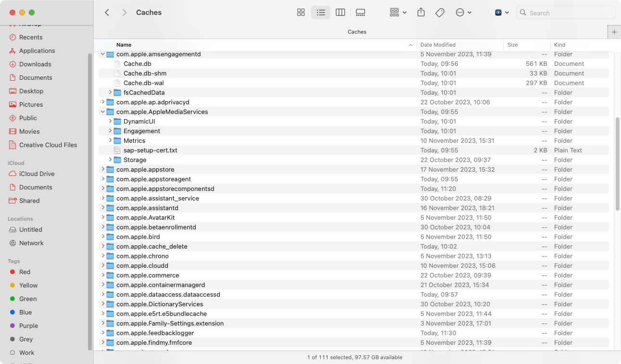Switch to icon grid view
This screenshot has width=621, height=364.
[301, 13]
